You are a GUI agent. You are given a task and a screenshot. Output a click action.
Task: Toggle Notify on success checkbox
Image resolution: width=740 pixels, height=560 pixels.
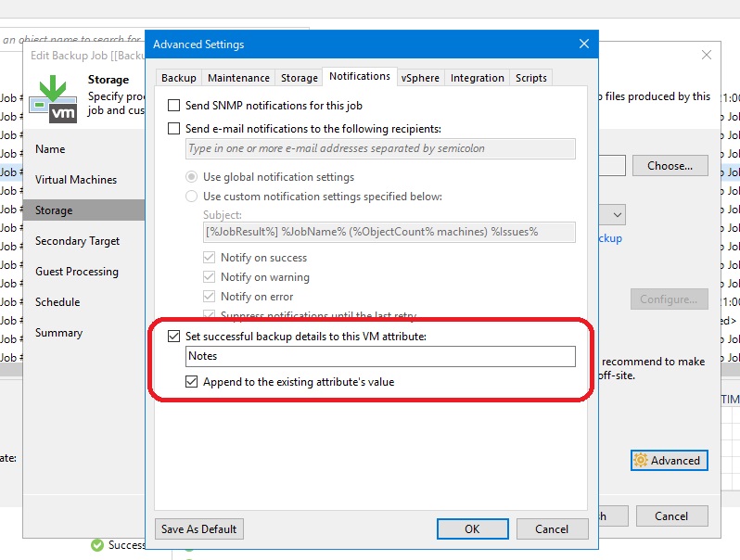click(x=209, y=258)
